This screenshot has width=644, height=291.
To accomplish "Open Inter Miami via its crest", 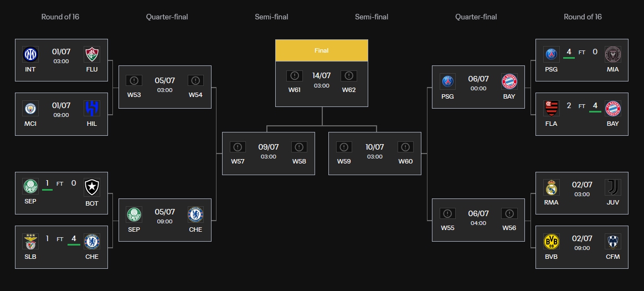I will point(612,54).
